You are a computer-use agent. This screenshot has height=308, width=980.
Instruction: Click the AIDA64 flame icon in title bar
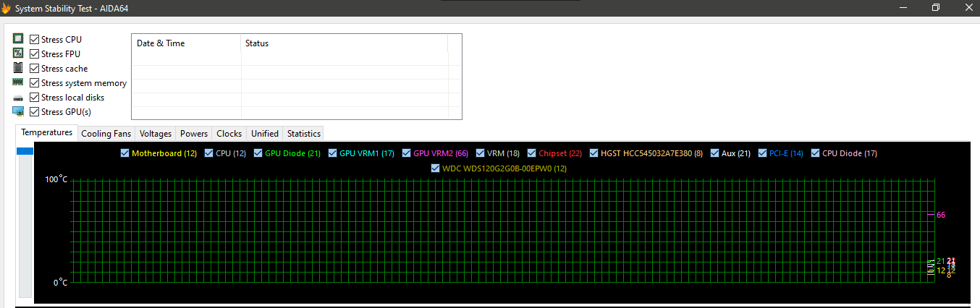click(x=7, y=7)
